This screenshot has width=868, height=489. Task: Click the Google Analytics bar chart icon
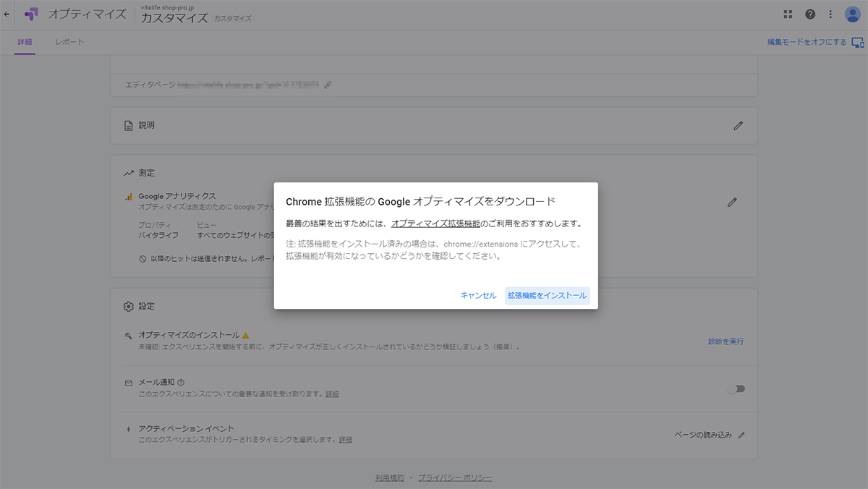tap(129, 196)
